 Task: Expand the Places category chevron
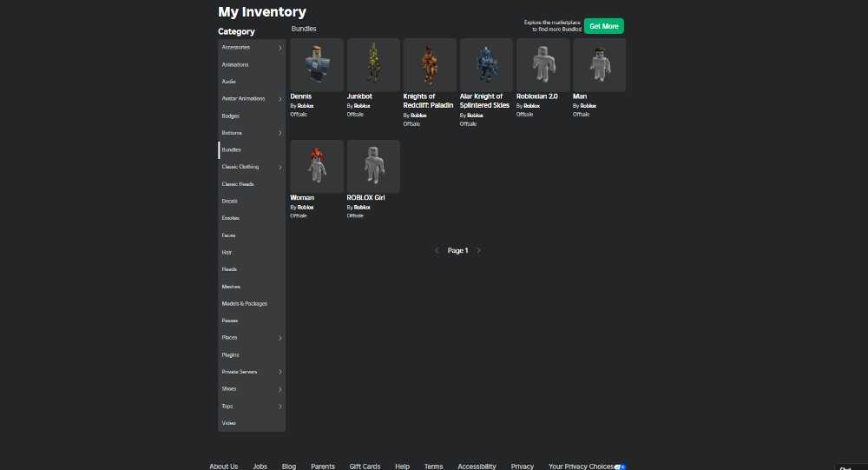[280, 338]
